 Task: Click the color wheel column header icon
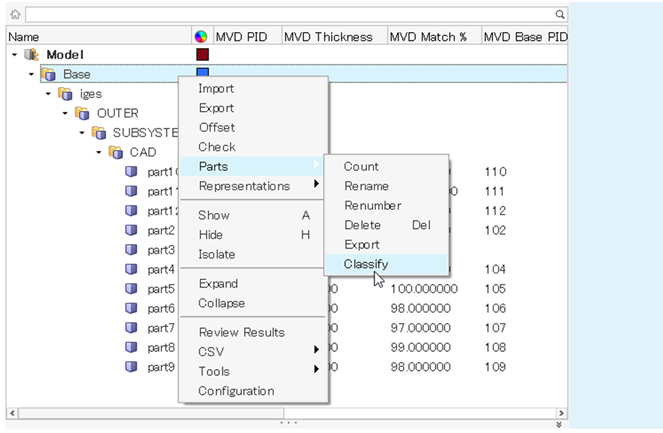[x=200, y=37]
